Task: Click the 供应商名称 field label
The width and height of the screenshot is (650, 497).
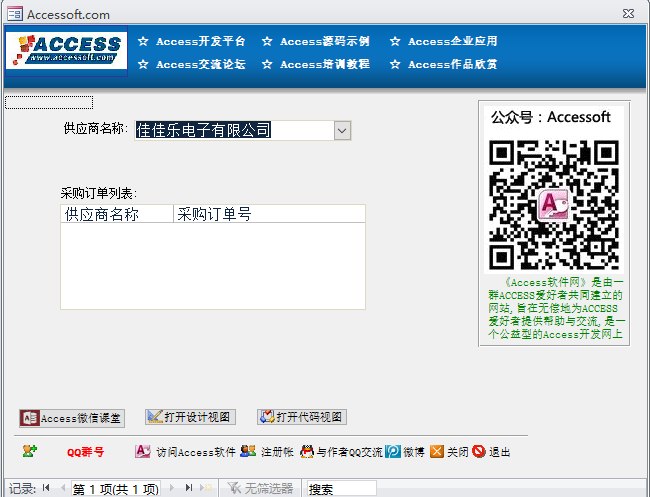Action: click(x=96, y=128)
